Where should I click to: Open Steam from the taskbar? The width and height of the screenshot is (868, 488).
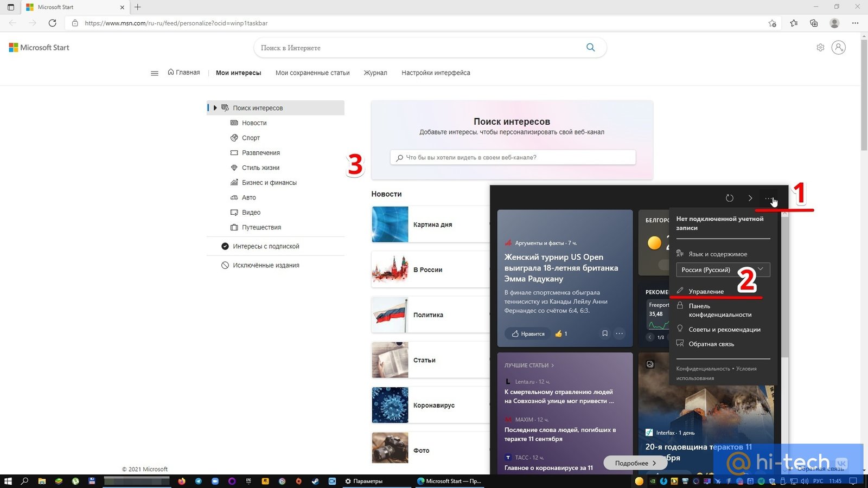tap(315, 481)
